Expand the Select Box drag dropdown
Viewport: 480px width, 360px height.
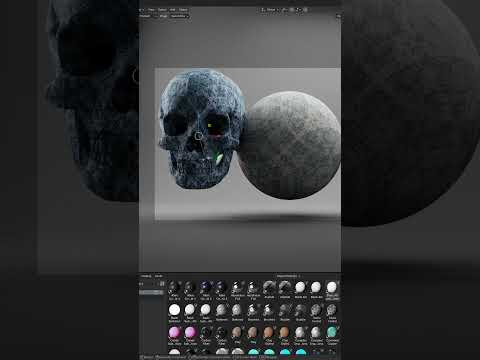[180, 16]
